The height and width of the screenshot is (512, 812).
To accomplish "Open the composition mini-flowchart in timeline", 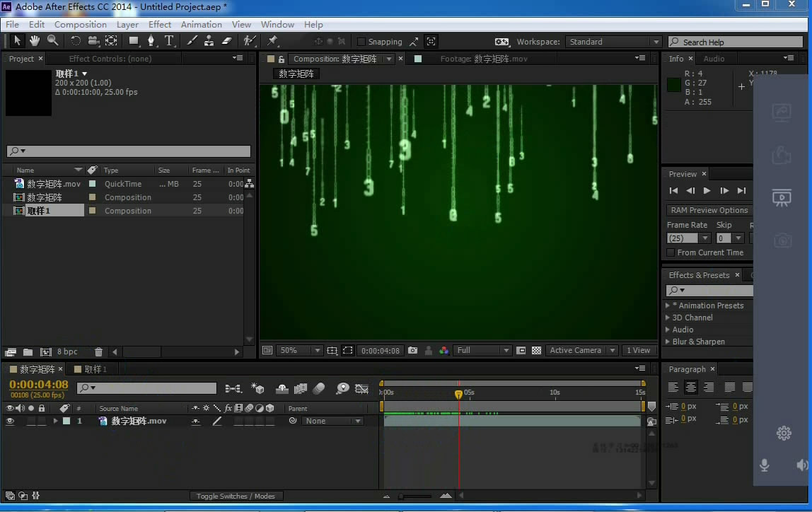I will [x=233, y=389].
